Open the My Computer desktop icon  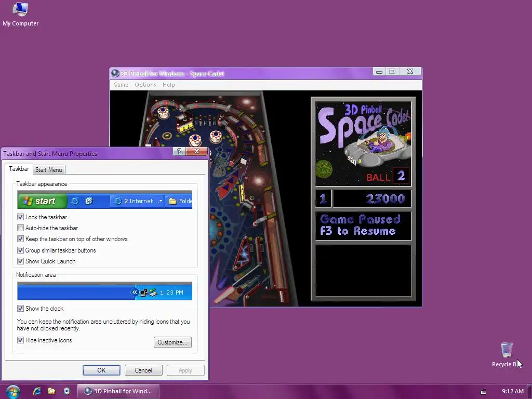pyautogui.click(x=20, y=14)
